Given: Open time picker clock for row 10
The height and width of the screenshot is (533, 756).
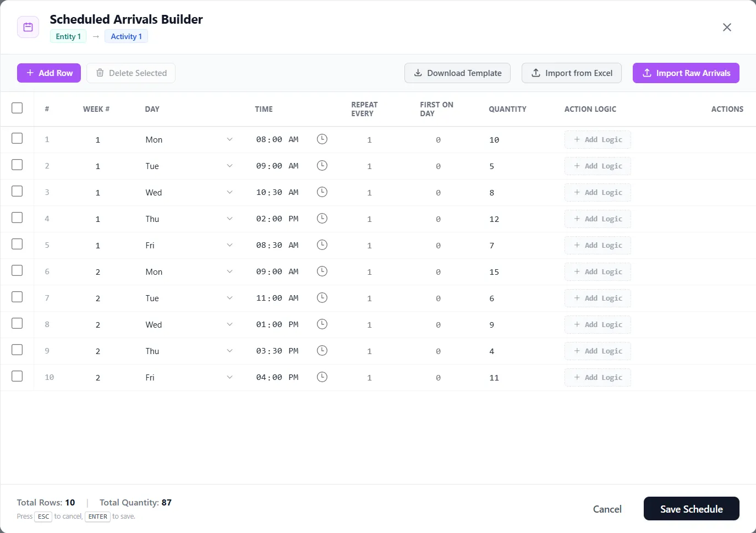Looking at the screenshot, I should pos(322,377).
